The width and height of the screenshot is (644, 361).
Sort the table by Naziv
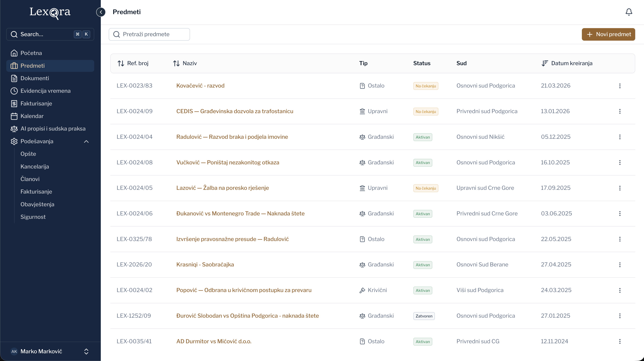185,63
